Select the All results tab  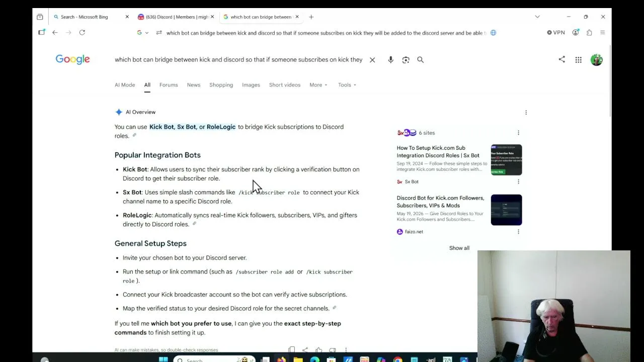pyautogui.click(x=147, y=85)
